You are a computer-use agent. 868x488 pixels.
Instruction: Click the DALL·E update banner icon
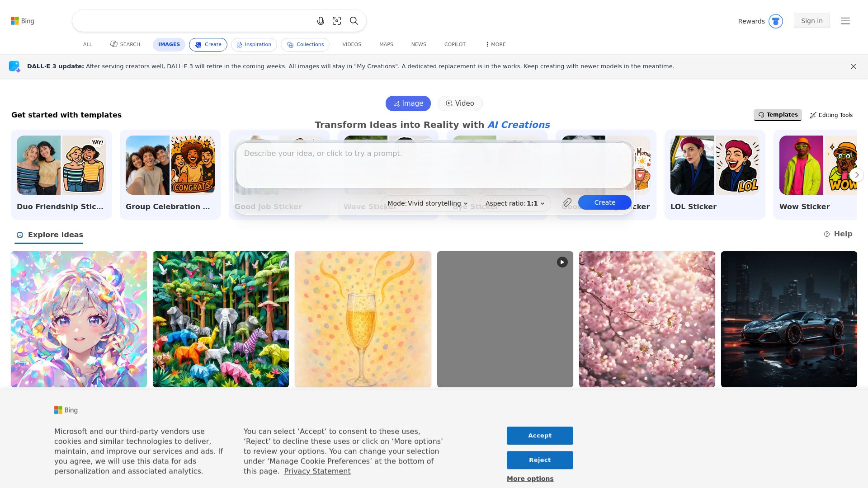tap(14, 66)
